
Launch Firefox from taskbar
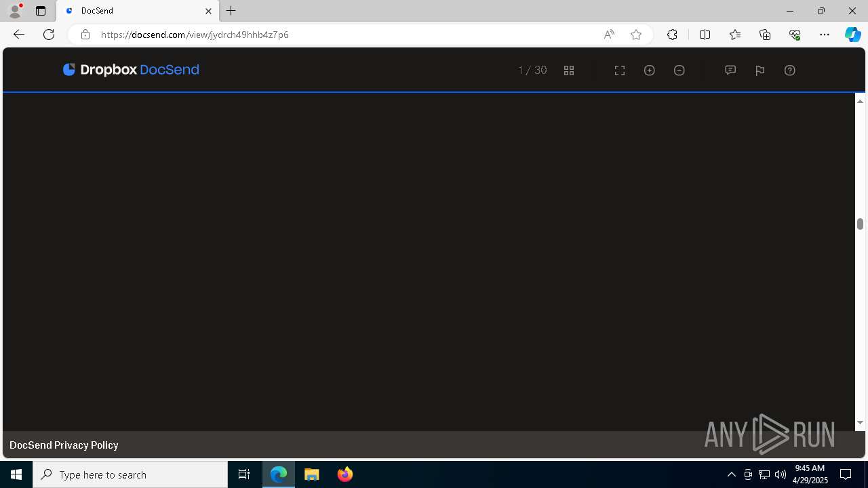pyautogui.click(x=344, y=474)
